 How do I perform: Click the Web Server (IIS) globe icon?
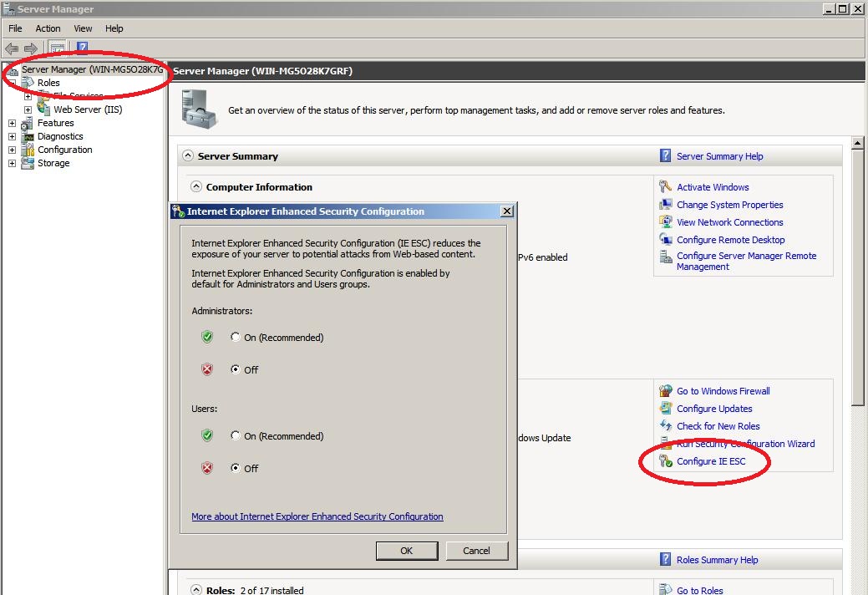pyautogui.click(x=43, y=109)
